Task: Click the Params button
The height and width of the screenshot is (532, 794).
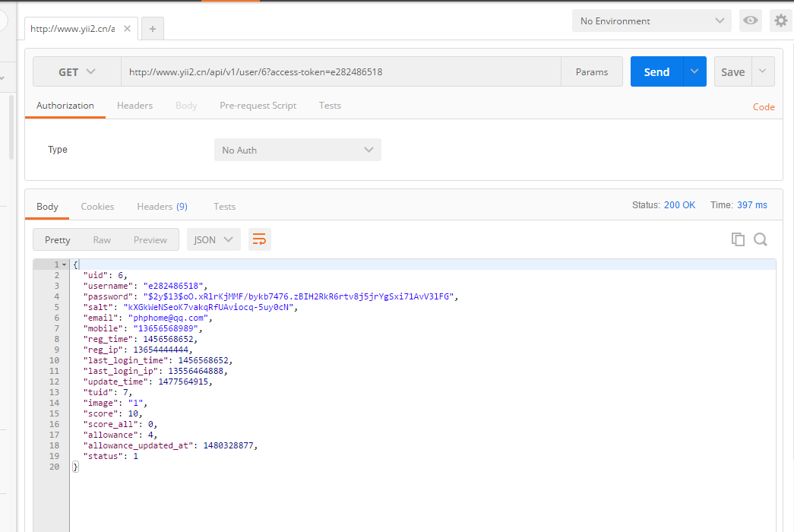Action: click(x=591, y=72)
